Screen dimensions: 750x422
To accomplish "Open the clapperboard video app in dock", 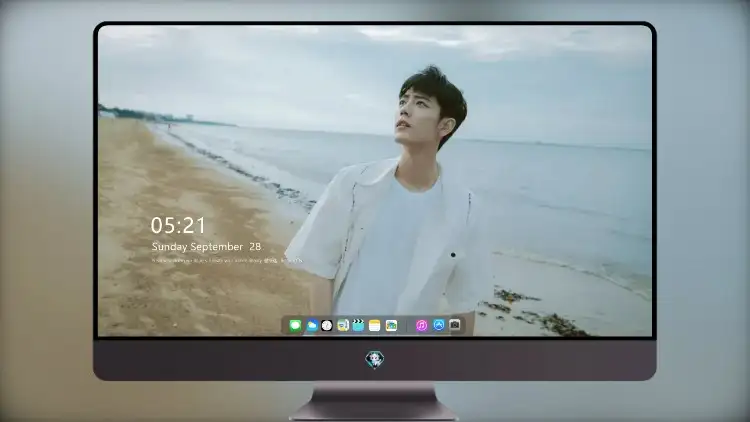I will [358, 325].
